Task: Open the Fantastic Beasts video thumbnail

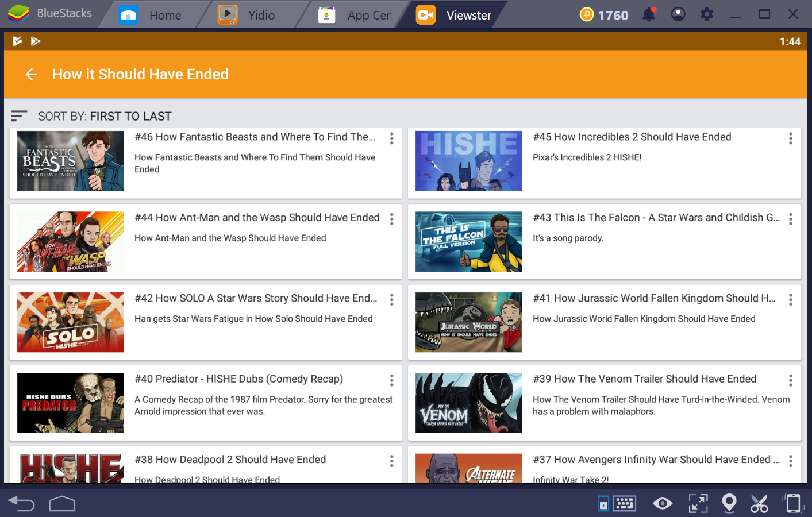Action: (71, 161)
